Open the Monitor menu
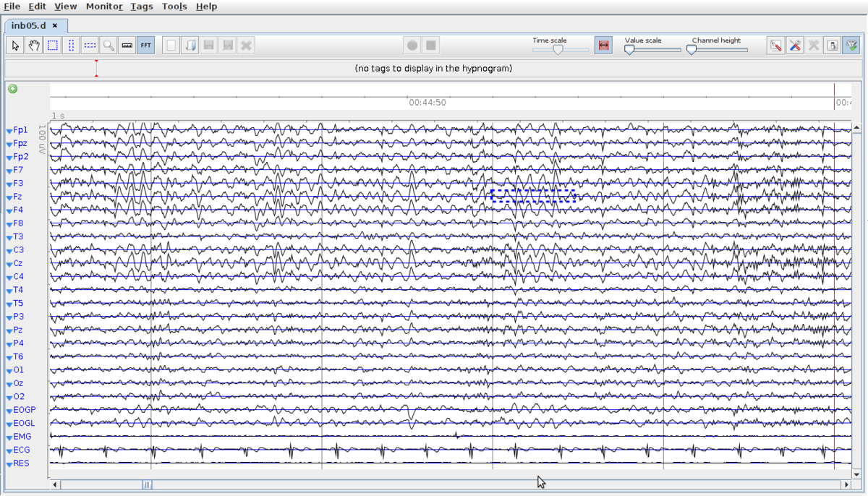This screenshot has width=868, height=496. (x=103, y=7)
